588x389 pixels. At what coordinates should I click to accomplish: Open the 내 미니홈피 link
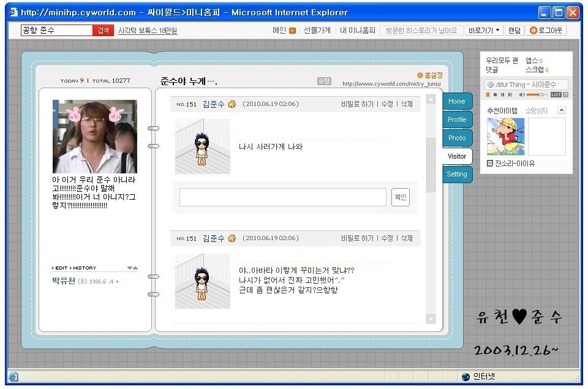(357, 31)
